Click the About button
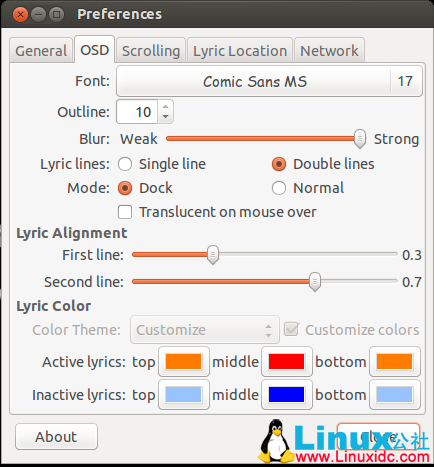434x467 pixels. pyautogui.click(x=56, y=436)
